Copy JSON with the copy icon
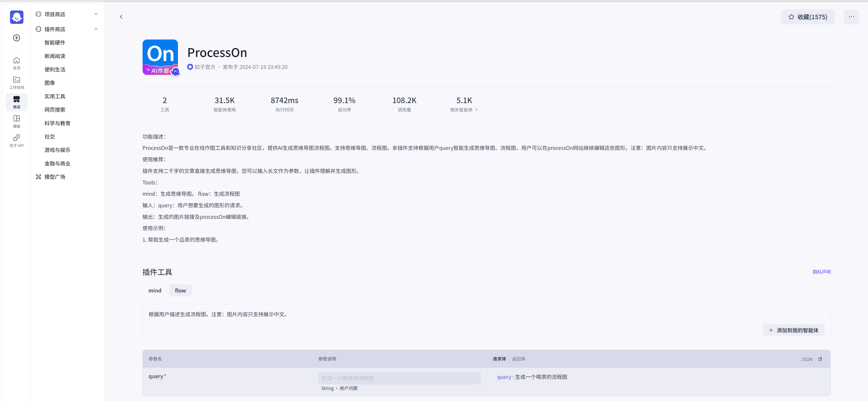This screenshot has height=401, width=868. tap(820, 359)
